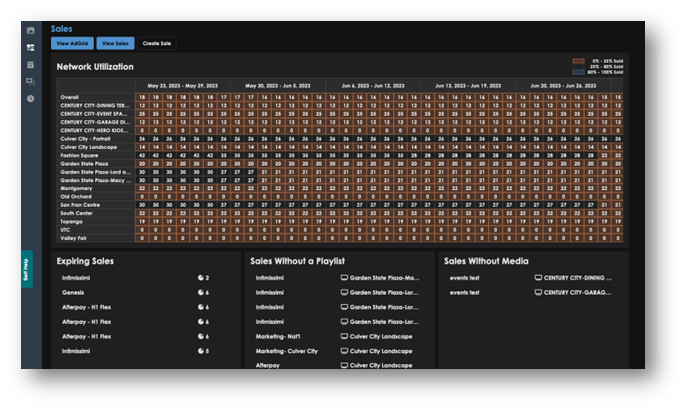
Task: Click the 0% - 20% Sold legend swatch
Action: [578, 61]
